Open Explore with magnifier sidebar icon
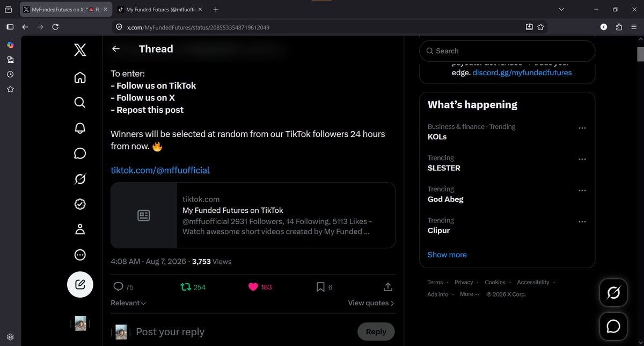The width and height of the screenshot is (644, 346). pos(80,103)
